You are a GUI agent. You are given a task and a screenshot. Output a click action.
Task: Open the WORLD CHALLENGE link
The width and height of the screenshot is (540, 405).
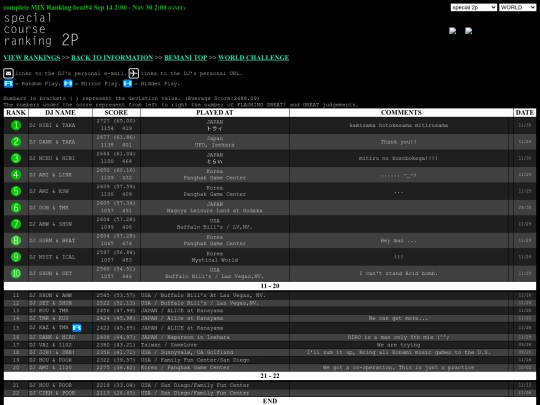point(253,58)
